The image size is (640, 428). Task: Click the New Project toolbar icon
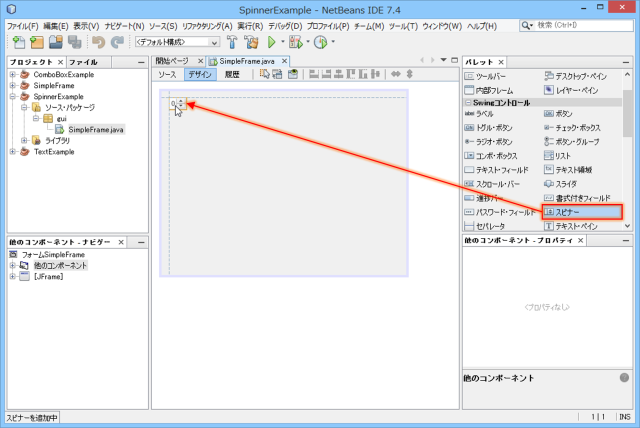click(x=37, y=42)
